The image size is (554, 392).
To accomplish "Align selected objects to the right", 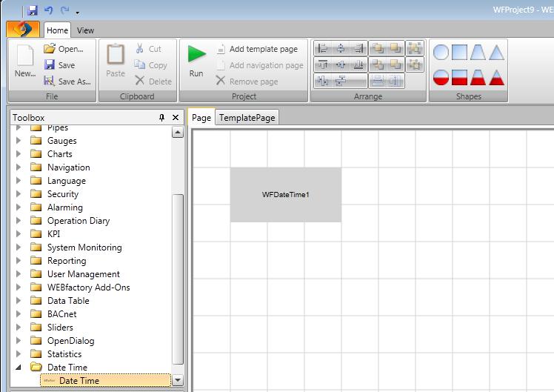I will (x=358, y=48).
